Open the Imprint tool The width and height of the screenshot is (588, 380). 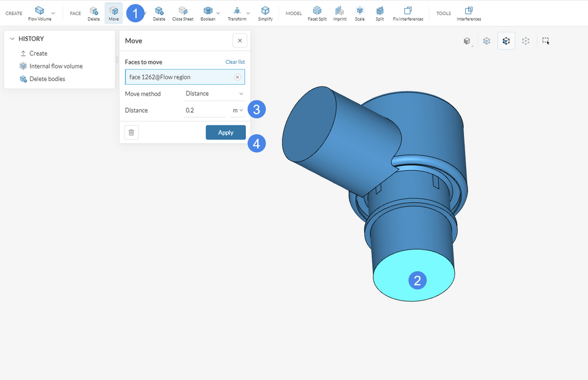[340, 13]
